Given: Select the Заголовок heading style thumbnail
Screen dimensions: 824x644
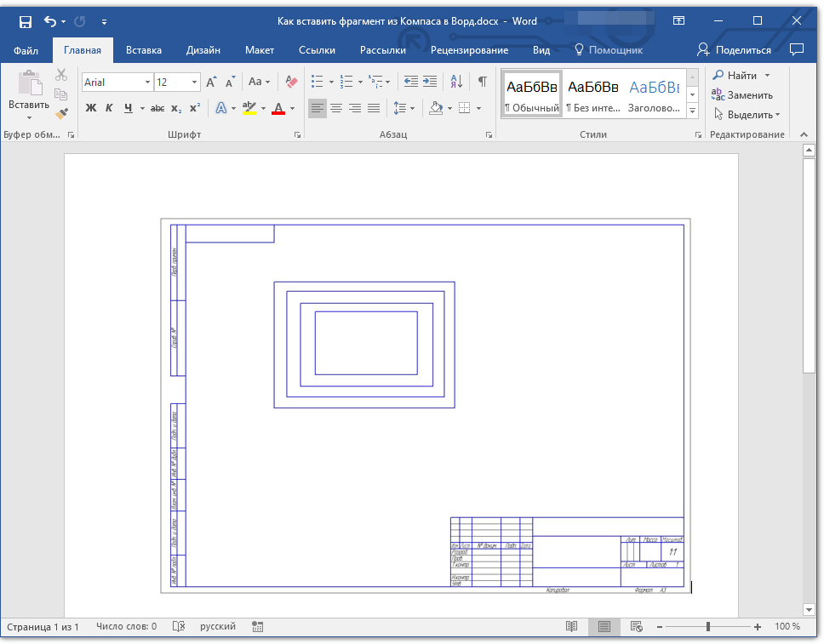Looking at the screenshot, I should click(654, 94).
